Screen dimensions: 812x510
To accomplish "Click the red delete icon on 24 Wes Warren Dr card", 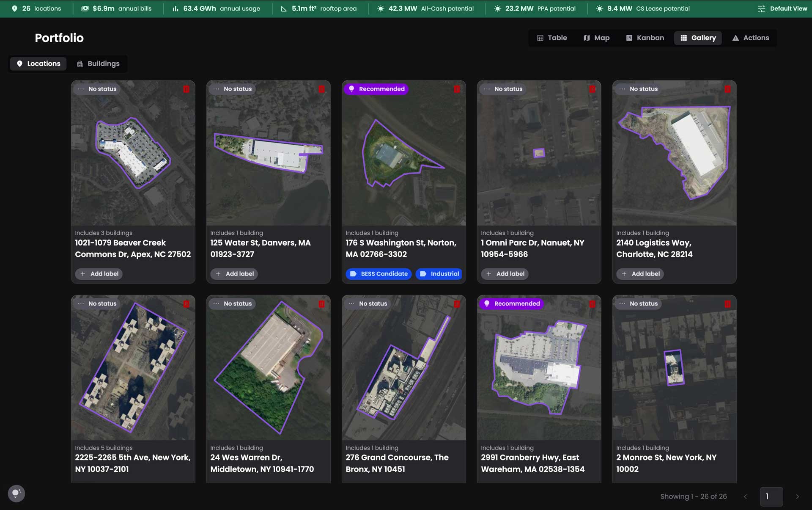I will [321, 304].
